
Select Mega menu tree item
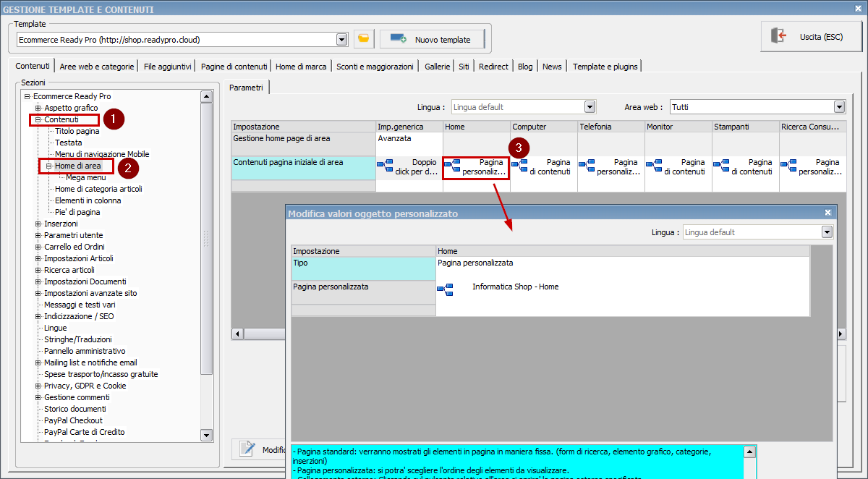[x=86, y=177]
